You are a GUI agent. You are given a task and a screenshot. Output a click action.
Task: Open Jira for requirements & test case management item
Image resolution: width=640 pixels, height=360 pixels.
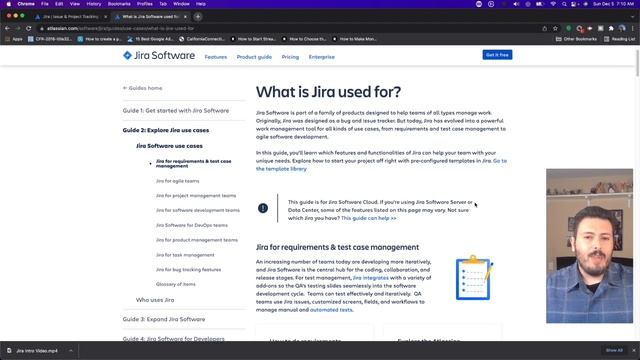tap(193, 164)
